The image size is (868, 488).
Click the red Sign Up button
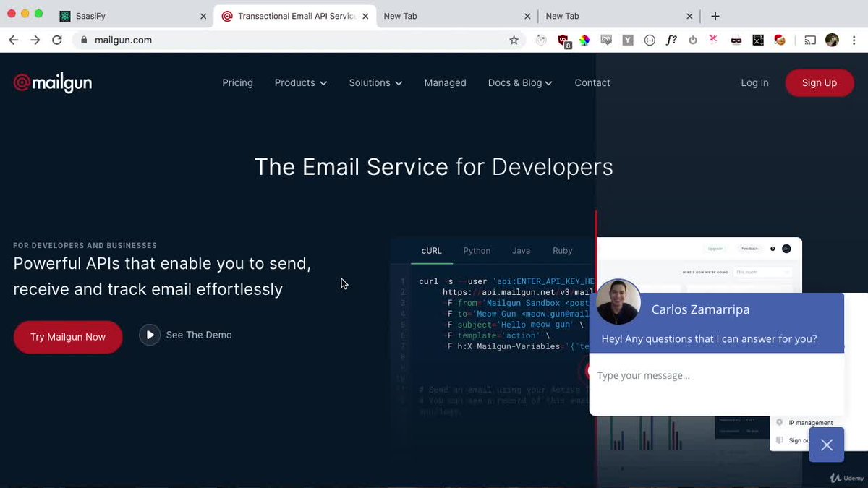pyautogui.click(x=820, y=83)
